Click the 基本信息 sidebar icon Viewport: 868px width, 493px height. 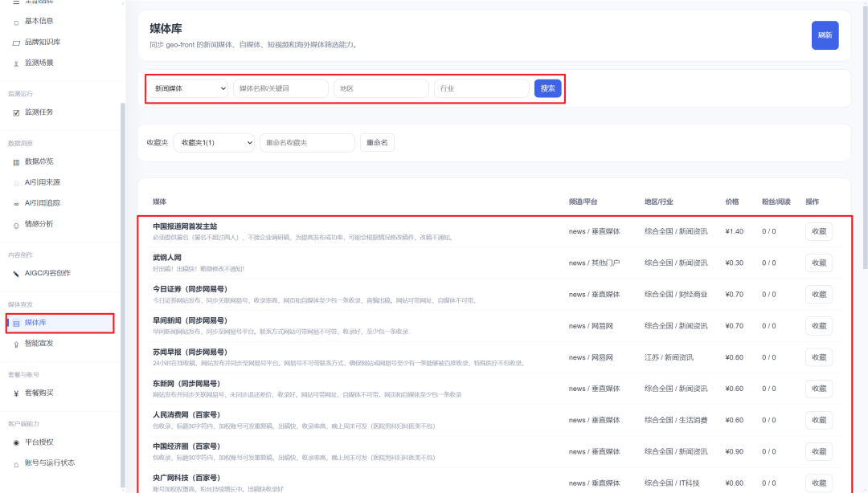16,22
